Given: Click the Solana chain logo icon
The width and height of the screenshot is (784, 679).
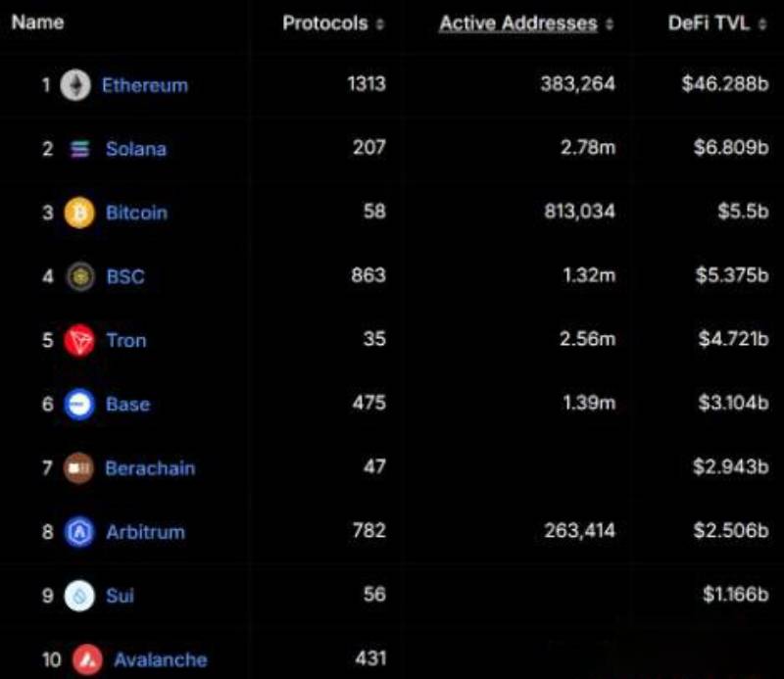Looking at the screenshot, I should tap(79, 149).
